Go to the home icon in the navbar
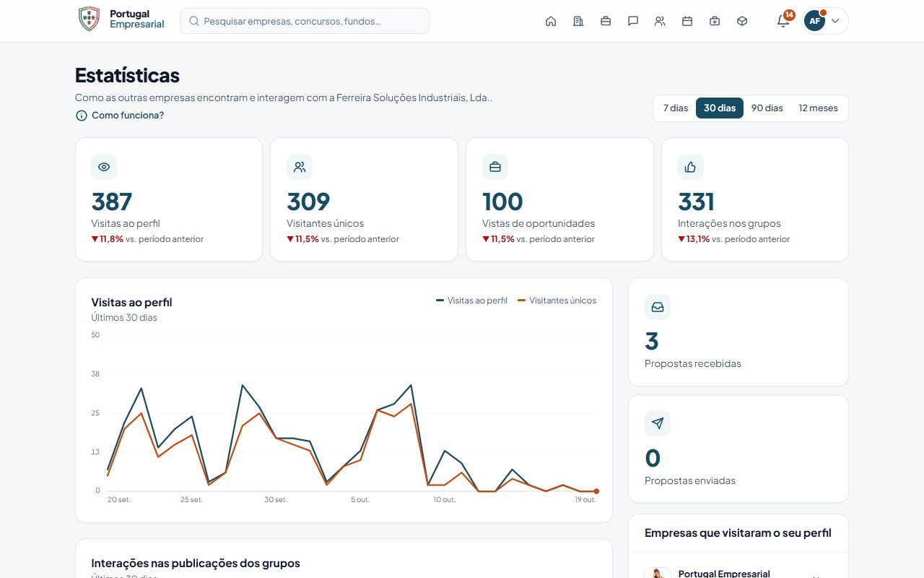 pyautogui.click(x=551, y=21)
